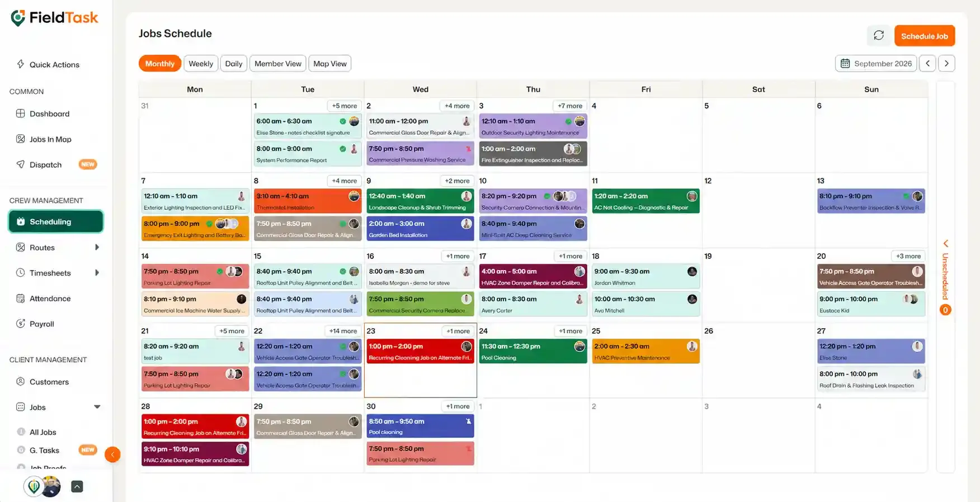Open the AC Not Cooling Diagnostic job

point(646,202)
